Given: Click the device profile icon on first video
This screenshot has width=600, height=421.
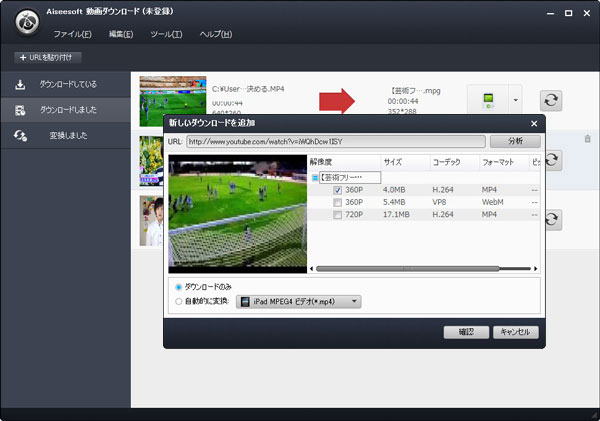Looking at the screenshot, I should pyautogui.click(x=487, y=101).
